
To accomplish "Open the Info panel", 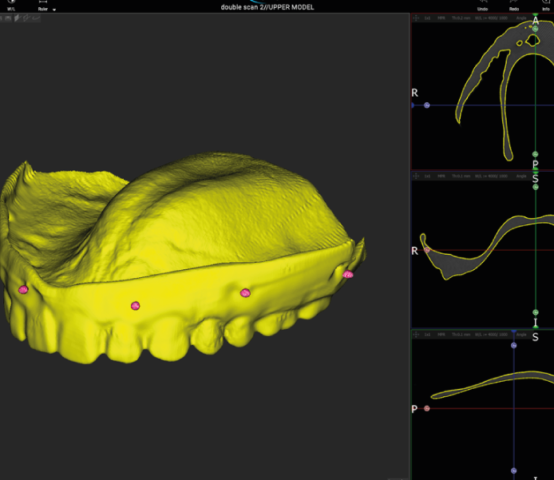I will pos(546,5).
